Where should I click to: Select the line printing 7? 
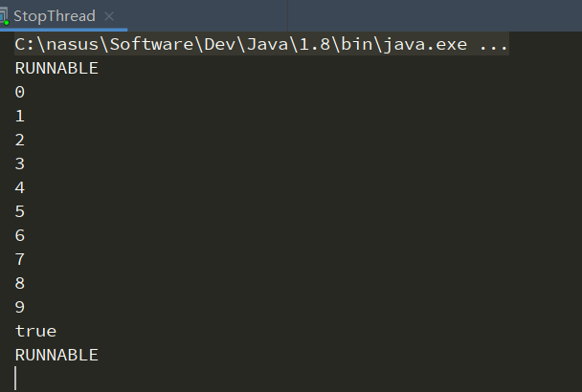point(20,260)
